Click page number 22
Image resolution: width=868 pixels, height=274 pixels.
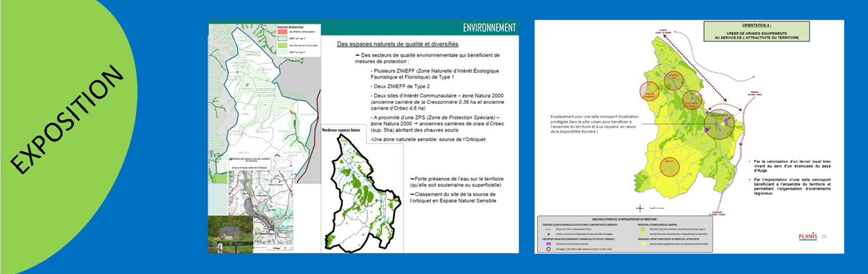(824, 237)
